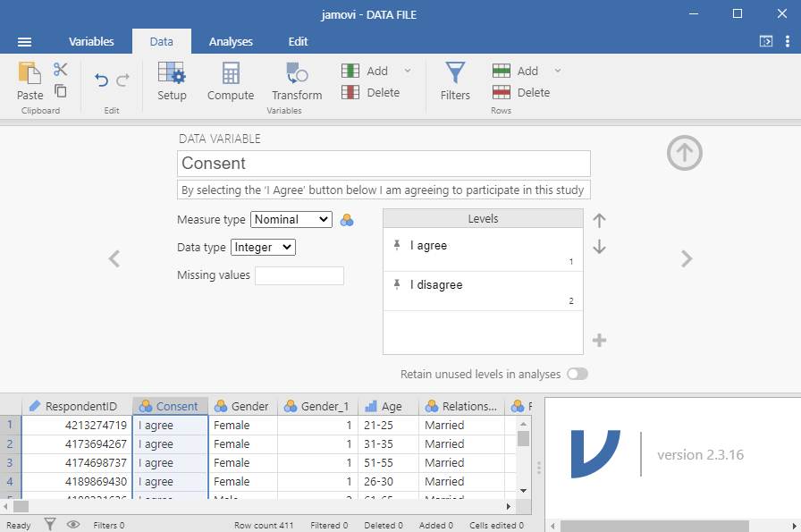The height and width of the screenshot is (532, 801).
Task: Go to next variable arrow
Action: coord(687,258)
